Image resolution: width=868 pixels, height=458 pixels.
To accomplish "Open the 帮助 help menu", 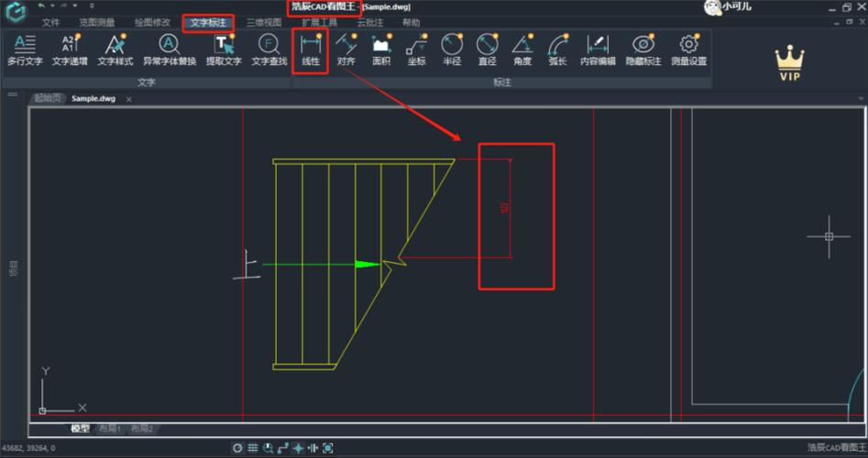I will pos(411,23).
